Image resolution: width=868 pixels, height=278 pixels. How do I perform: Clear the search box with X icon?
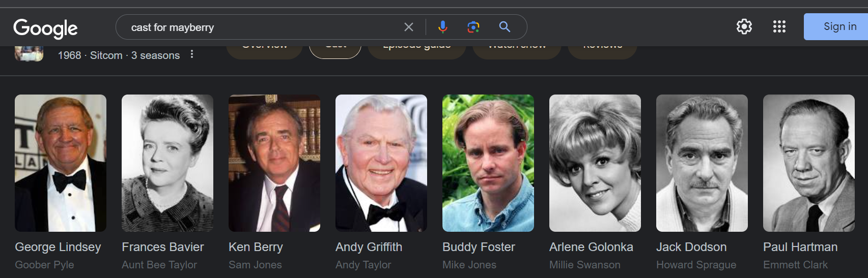pos(409,27)
